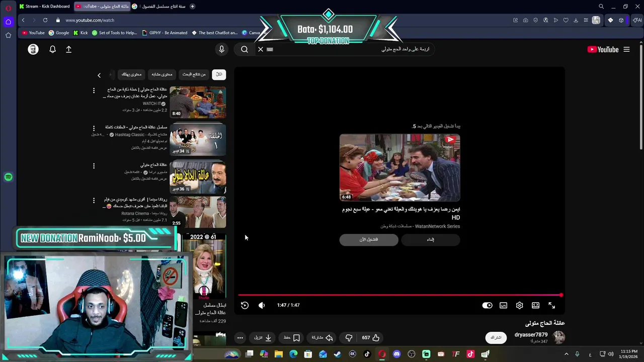
Task: Open Opera downloads arrow icon
Action: point(576,20)
